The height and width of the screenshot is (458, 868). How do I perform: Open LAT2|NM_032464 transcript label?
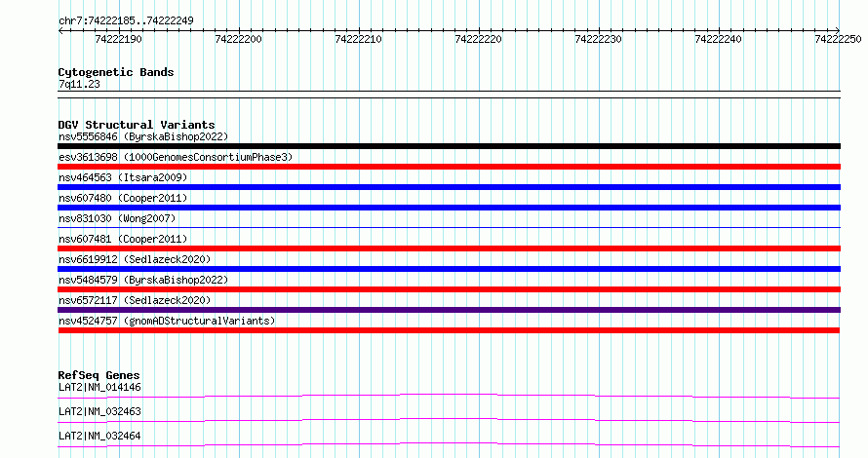coord(99,436)
